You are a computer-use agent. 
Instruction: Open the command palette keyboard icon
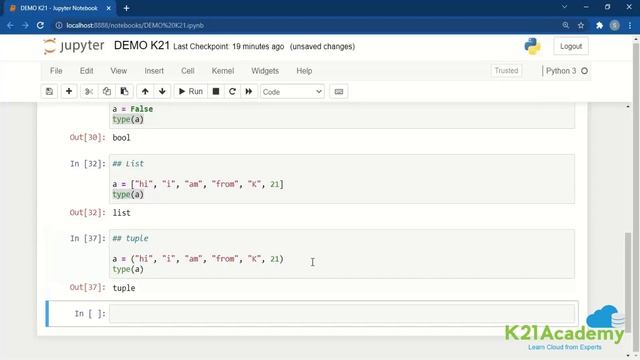point(339,91)
